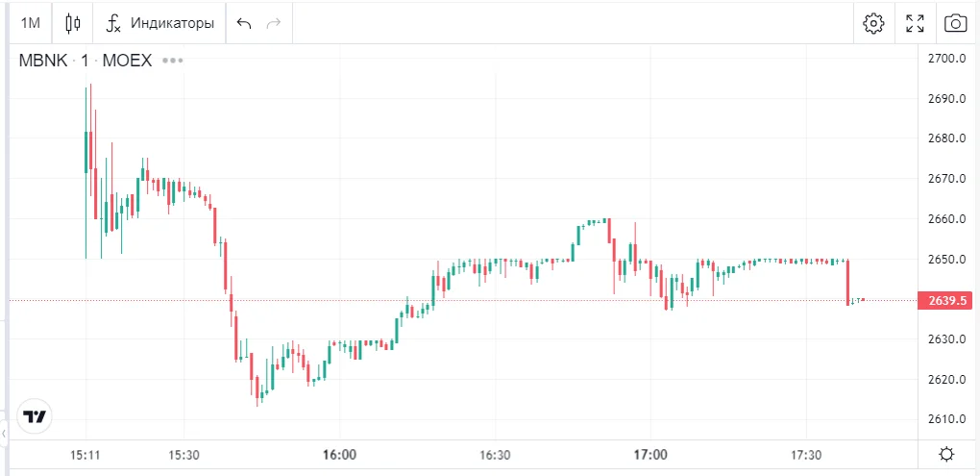The image size is (980, 476).
Task: Open chart settings gear in top toolbar
Action: point(873,23)
